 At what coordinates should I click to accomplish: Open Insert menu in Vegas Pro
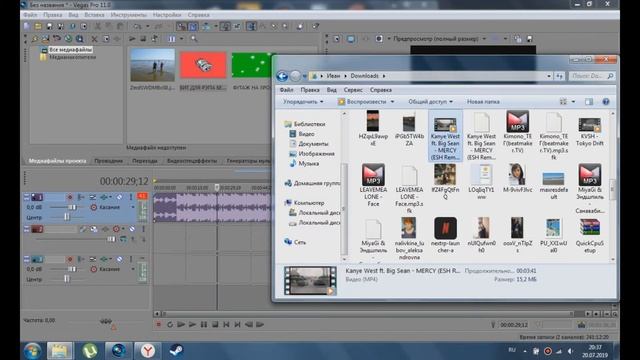pos(94,15)
